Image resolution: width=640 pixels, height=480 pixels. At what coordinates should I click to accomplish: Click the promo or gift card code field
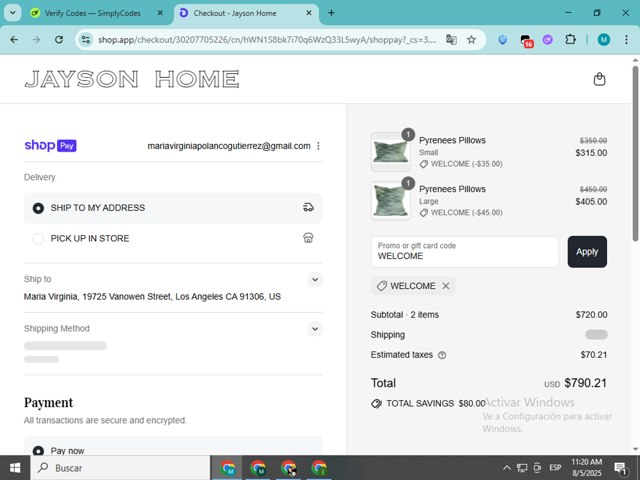pos(464,252)
